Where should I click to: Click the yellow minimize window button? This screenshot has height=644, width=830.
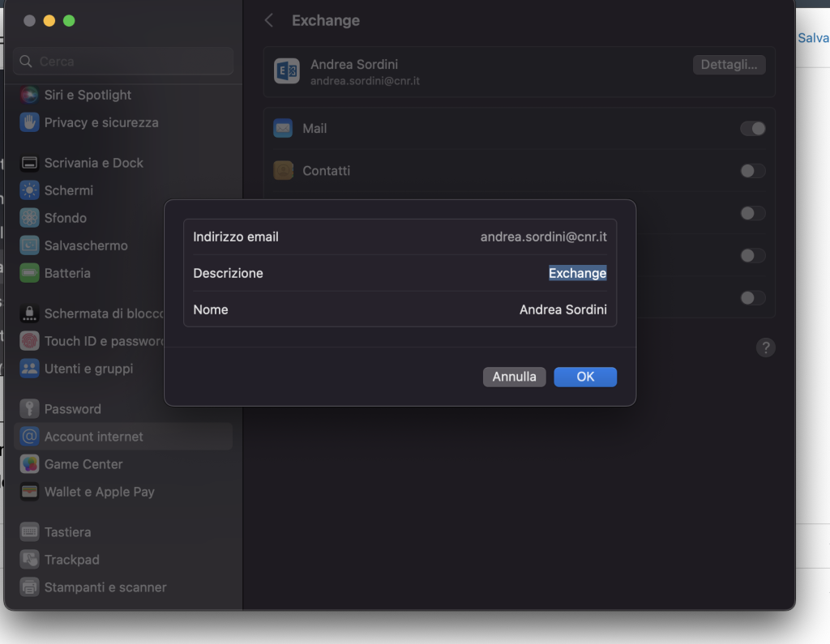[x=49, y=20]
